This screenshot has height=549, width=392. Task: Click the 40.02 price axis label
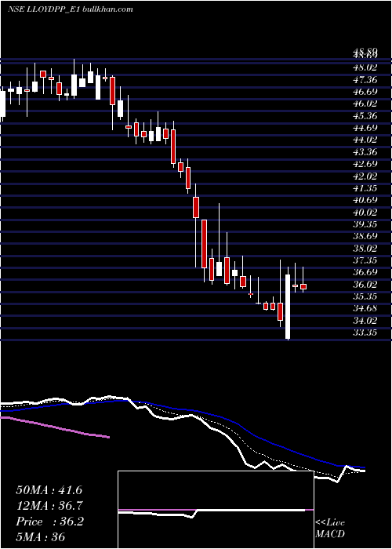point(365,213)
